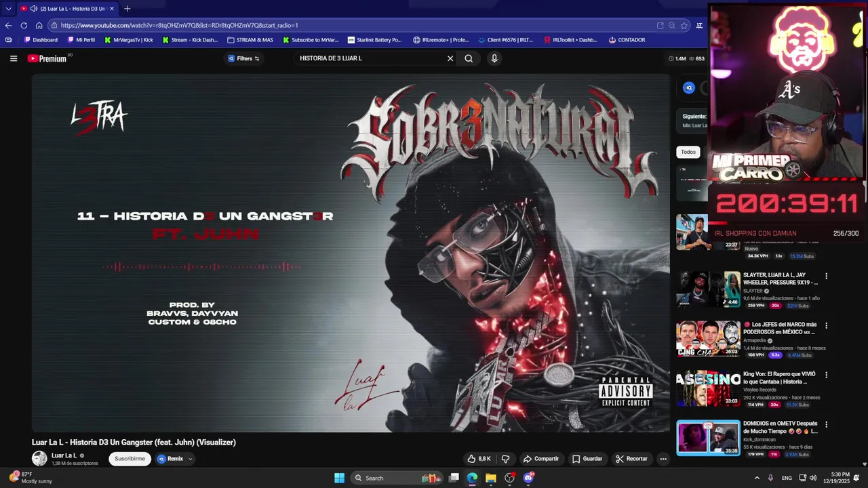Click the Recortar clip button
The height and width of the screenshot is (488, 868).
[631, 459]
